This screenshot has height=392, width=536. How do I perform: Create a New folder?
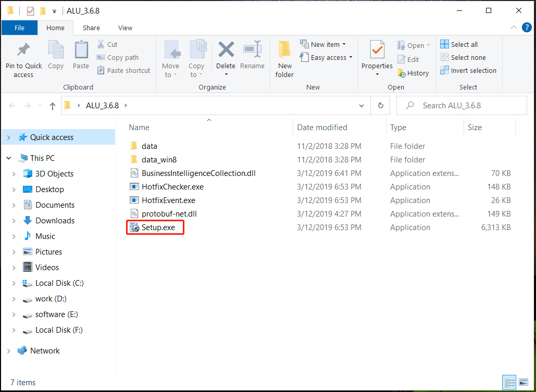(285, 59)
